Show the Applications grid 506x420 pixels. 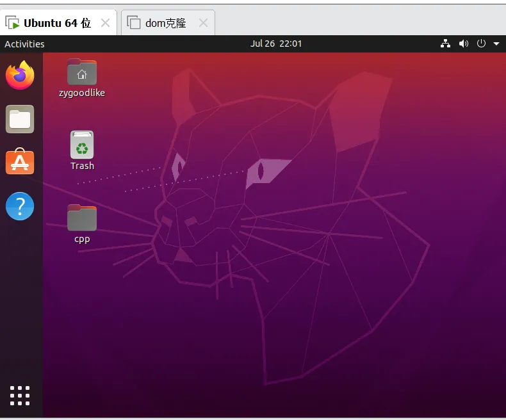tap(20, 396)
